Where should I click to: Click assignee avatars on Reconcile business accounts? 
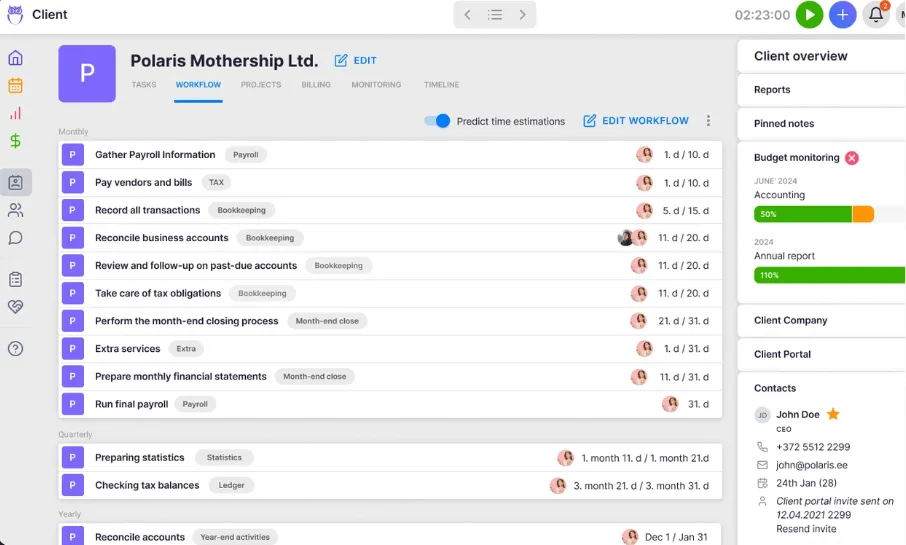632,238
